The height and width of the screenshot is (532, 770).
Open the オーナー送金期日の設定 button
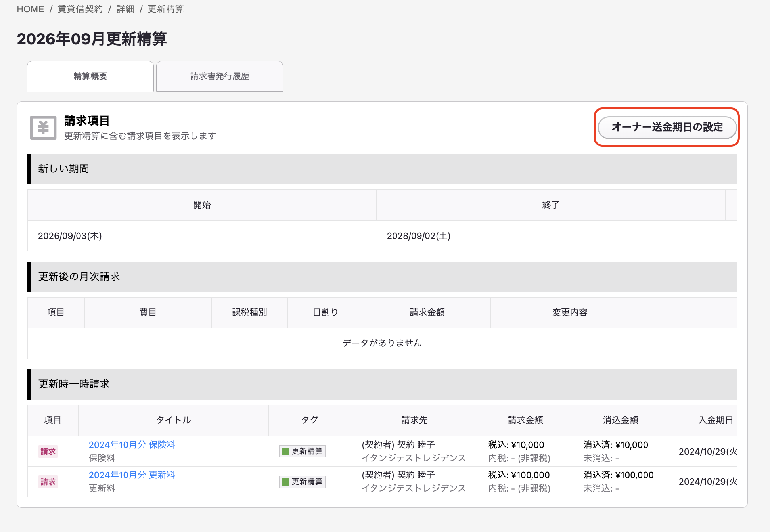pos(667,127)
